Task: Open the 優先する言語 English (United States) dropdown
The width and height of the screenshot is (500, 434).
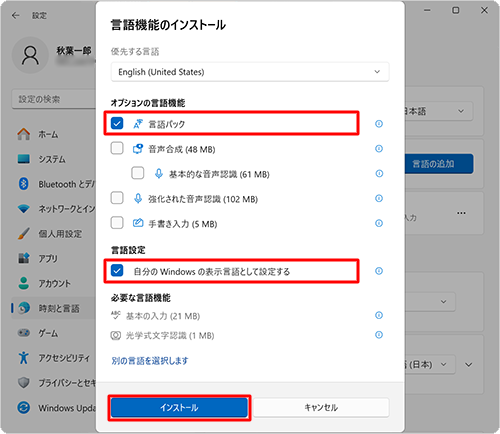Action: click(x=250, y=72)
